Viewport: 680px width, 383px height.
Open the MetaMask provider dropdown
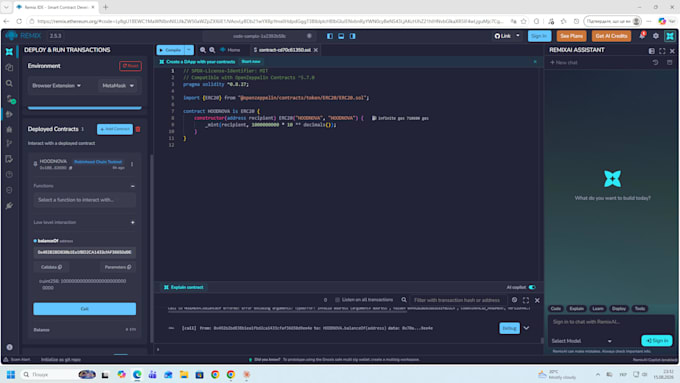118,85
